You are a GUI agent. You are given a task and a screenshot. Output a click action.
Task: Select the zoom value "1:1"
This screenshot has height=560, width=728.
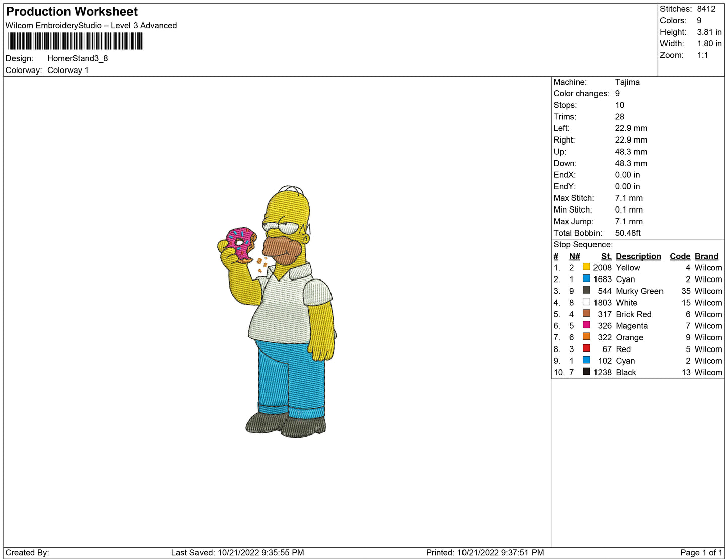pos(703,55)
